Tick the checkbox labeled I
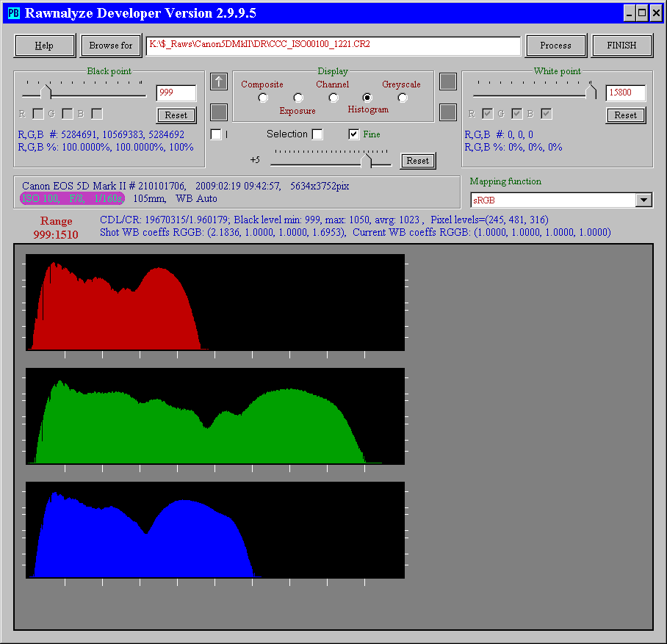The width and height of the screenshot is (667, 644). point(216,134)
